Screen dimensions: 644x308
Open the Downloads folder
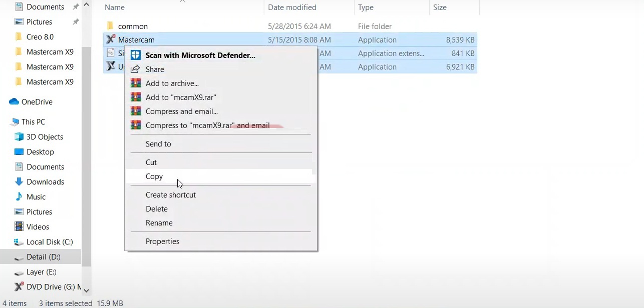click(x=45, y=182)
